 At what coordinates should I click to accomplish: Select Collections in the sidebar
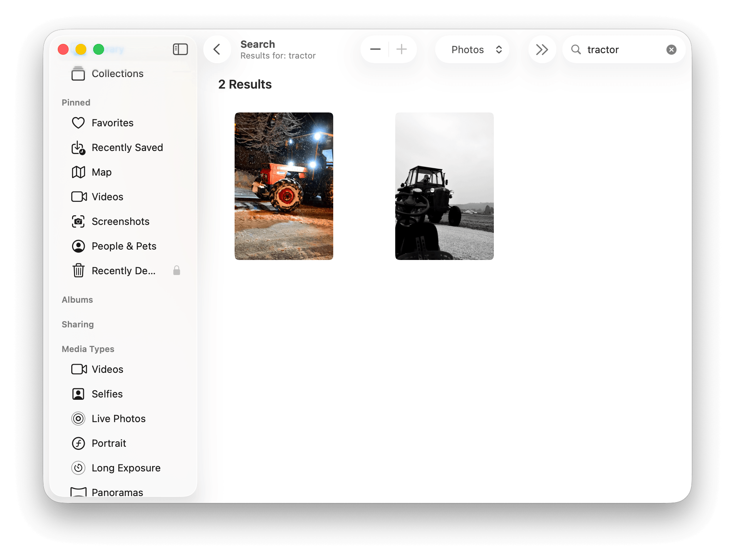pos(117,74)
